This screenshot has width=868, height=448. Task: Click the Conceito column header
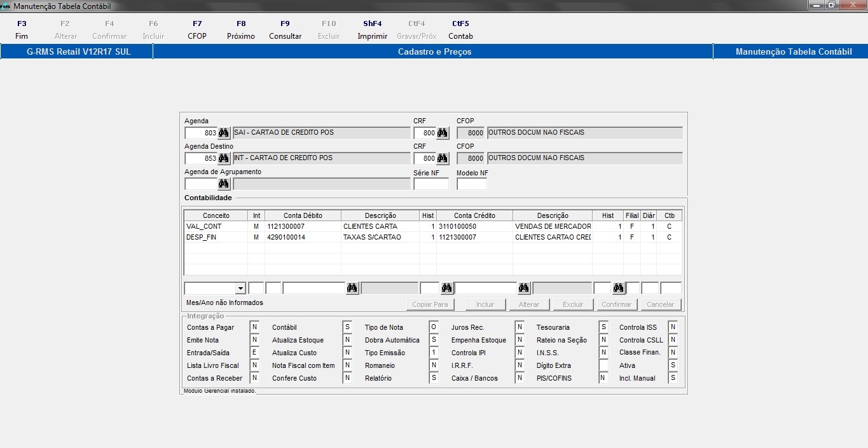coord(216,215)
